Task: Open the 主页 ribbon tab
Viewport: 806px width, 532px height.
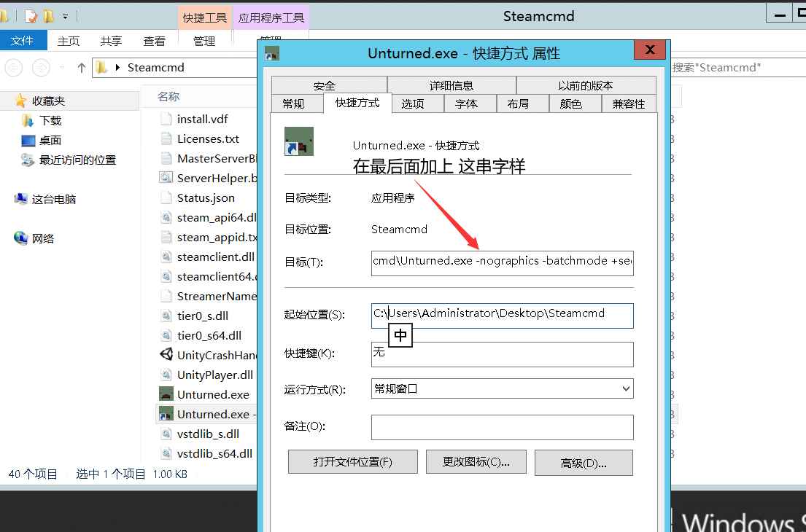Action: coord(69,41)
